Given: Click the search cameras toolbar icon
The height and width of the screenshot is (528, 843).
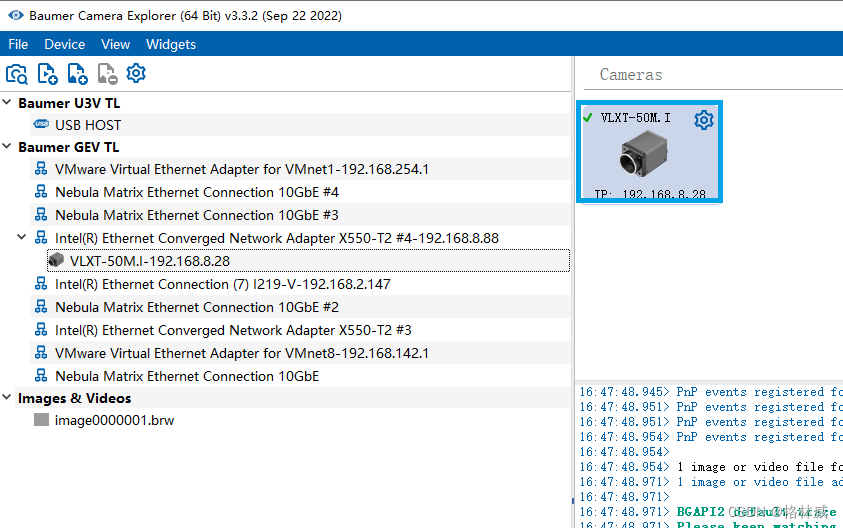Looking at the screenshot, I should point(17,74).
